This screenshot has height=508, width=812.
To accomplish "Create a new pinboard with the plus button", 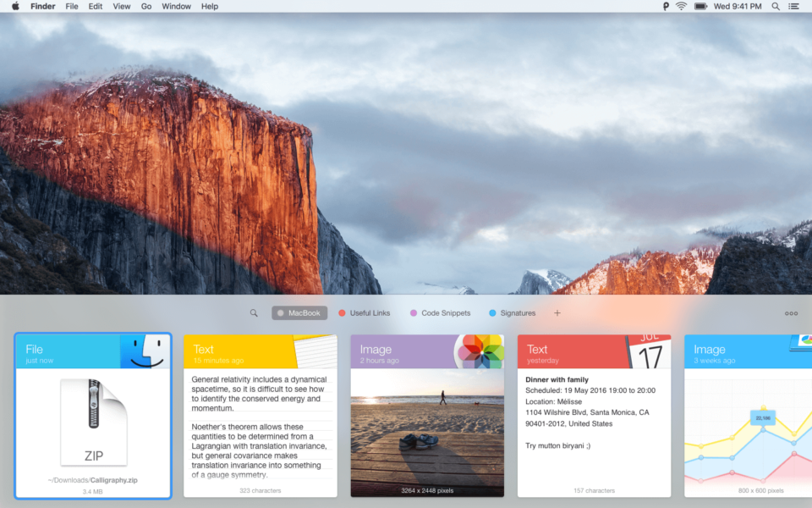I will click(x=557, y=312).
